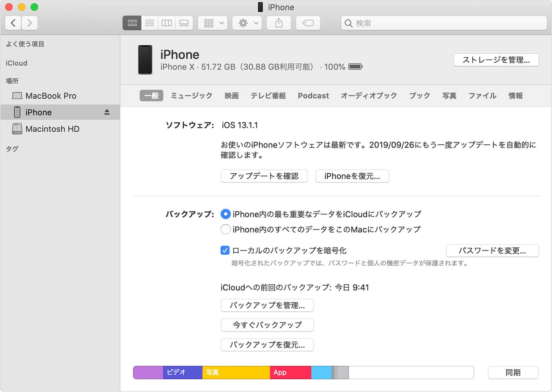Click the small iPhone icon in title bar
The width and height of the screenshot is (552, 392).
[x=260, y=7]
